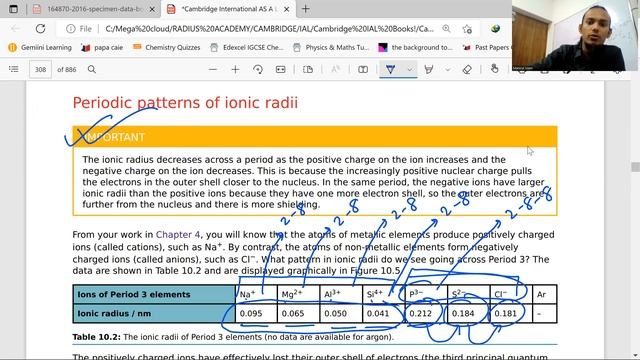
Task: Toggle fit to width view
Action: pos(280,69)
